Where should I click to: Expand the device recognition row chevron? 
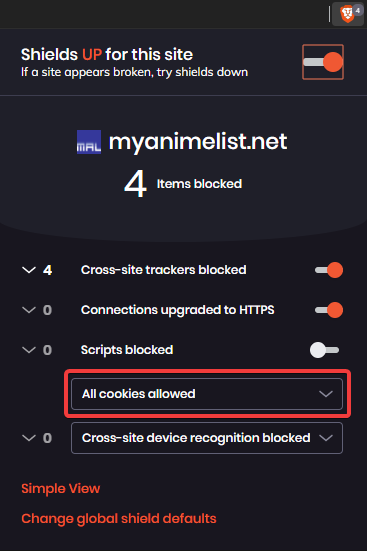(x=29, y=438)
